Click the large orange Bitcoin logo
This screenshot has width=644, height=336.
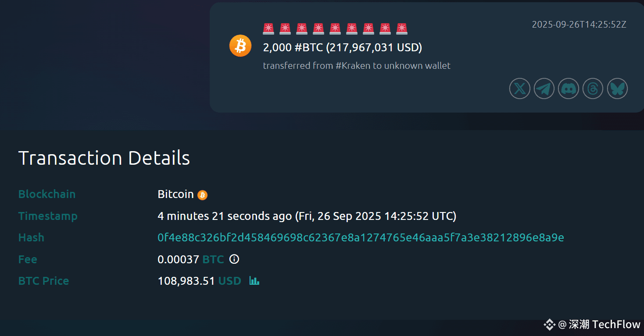(240, 46)
